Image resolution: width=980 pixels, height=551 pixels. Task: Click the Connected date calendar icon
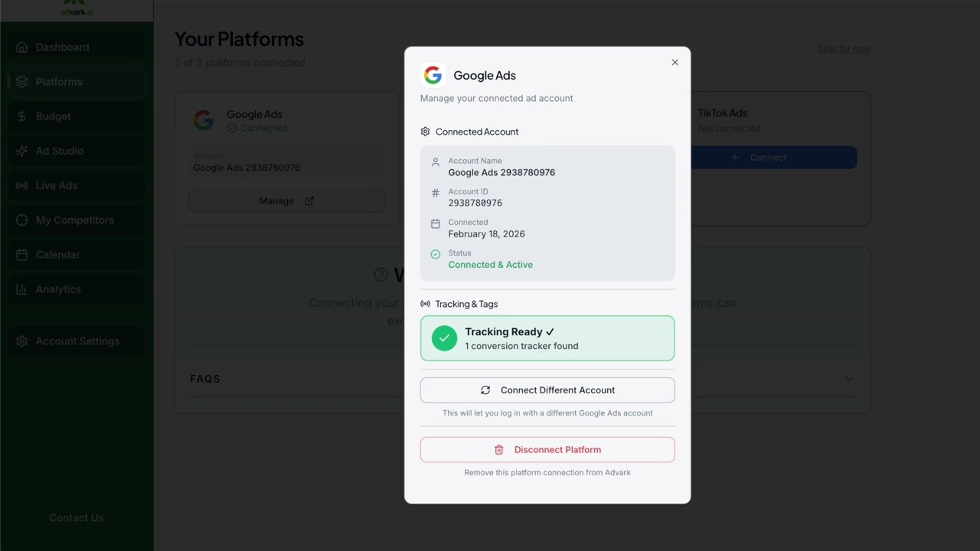click(436, 223)
